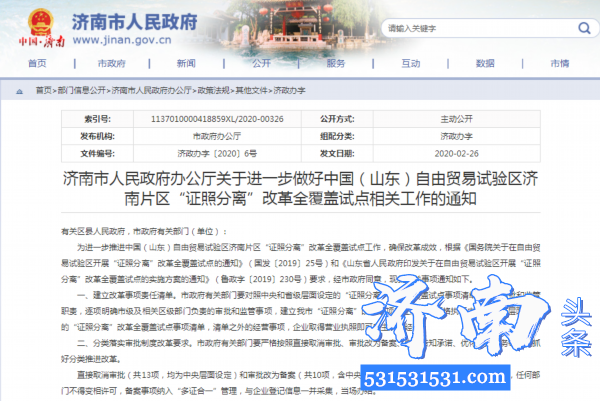This screenshot has width=600, height=401.
Task: Click the salutation line 有关区县人民政府
Action: pyautogui.click(x=144, y=231)
